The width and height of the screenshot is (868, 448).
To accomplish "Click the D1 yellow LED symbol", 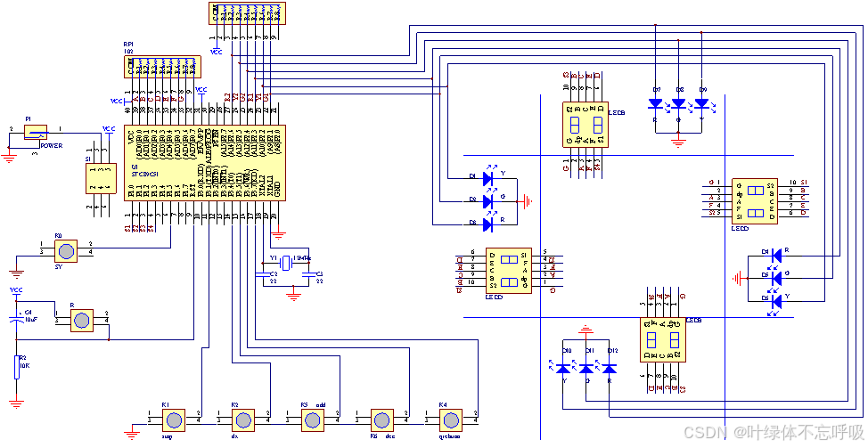I will 487,179.
